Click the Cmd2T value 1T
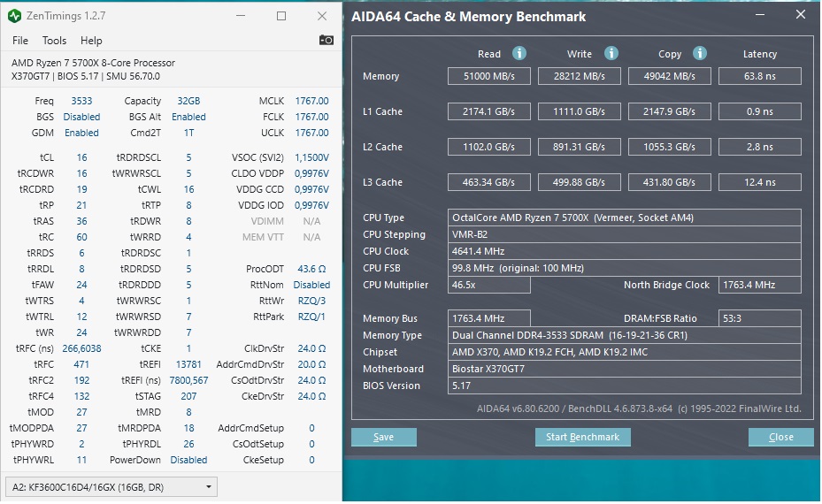This screenshot has width=822, height=504. tap(188, 133)
